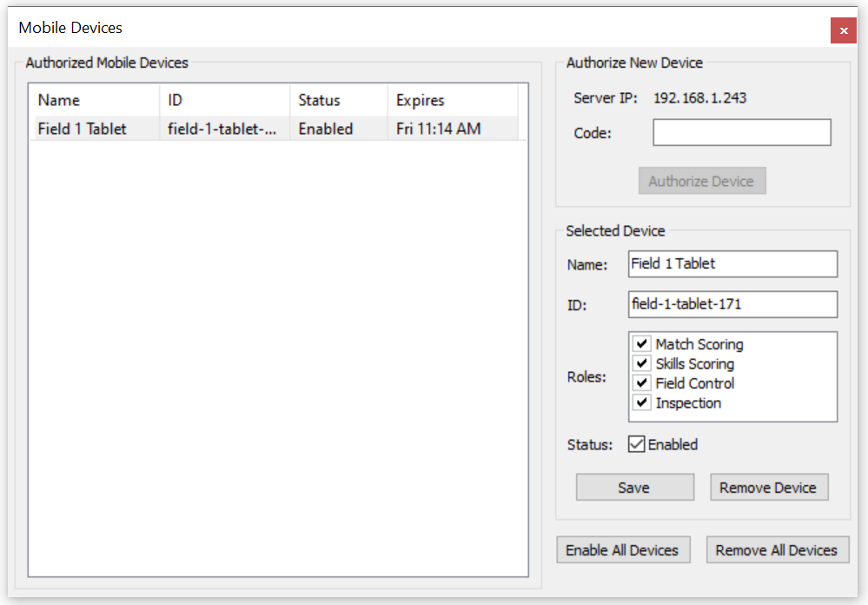Select the Field 1 Tablet row
This screenshot has height=605, width=868.
[x=83, y=129]
